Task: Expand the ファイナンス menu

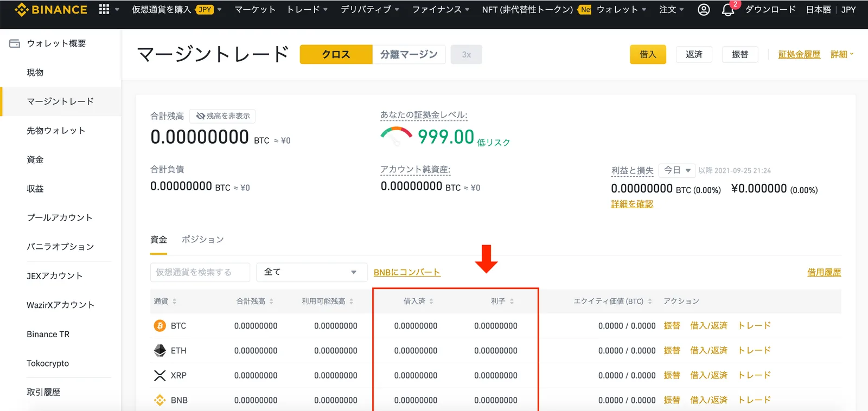Action: point(441,10)
